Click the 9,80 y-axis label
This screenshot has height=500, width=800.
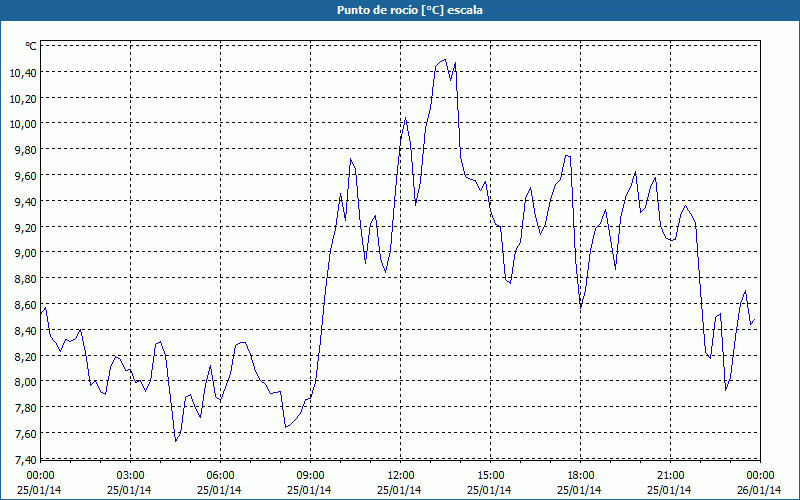[26, 150]
